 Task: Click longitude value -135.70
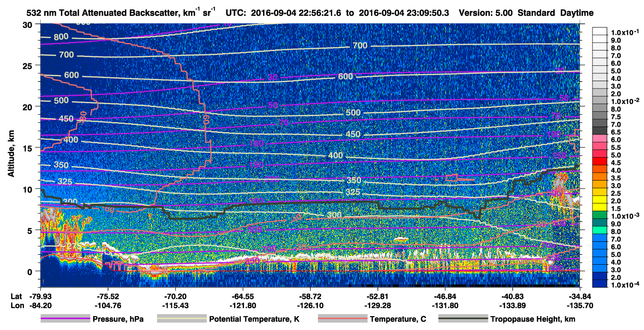[x=580, y=305]
